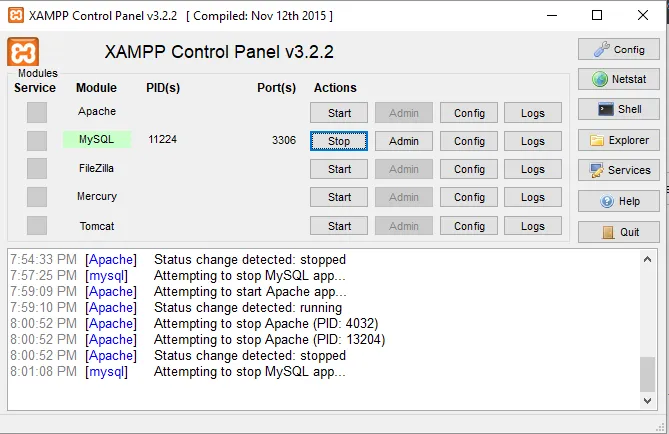The image size is (669, 434).
Task: Toggle Tomcat service checkbox
Action: coord(37,225)
